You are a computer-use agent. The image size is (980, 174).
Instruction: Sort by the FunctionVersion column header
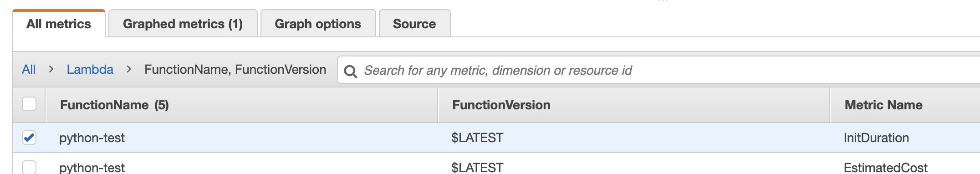[x=501, y=105]
